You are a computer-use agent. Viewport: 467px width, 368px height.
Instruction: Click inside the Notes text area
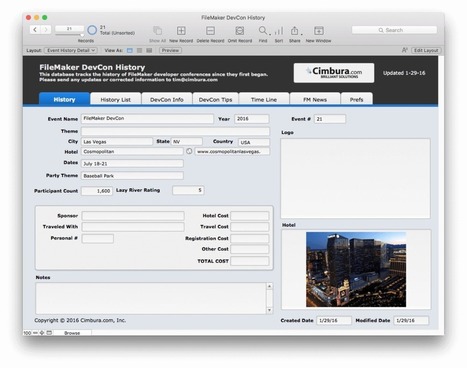coord(151,298)
